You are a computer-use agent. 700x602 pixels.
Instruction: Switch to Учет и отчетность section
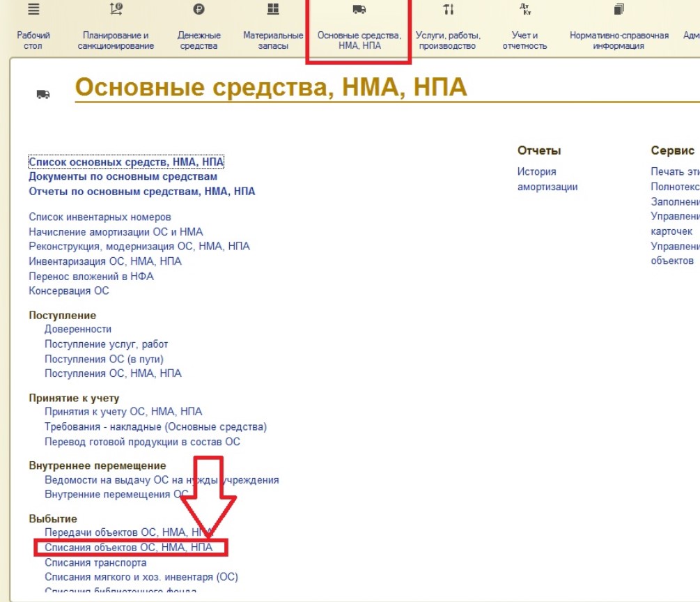[524, 40]
